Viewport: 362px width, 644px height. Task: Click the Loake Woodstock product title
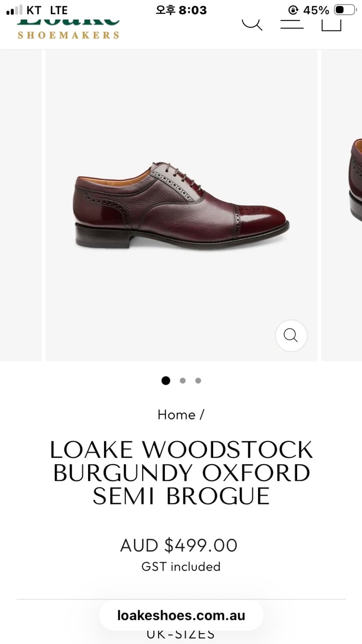coord(181,473)
